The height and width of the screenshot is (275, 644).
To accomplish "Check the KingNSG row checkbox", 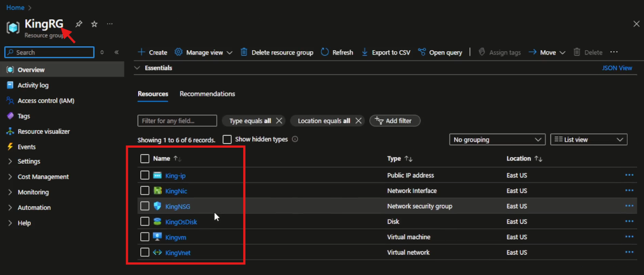I will click(145, 206).
